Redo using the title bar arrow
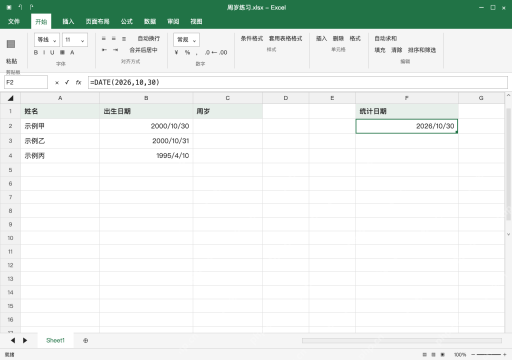This screenshot has height=360, width=512. (x=31, y=7)
